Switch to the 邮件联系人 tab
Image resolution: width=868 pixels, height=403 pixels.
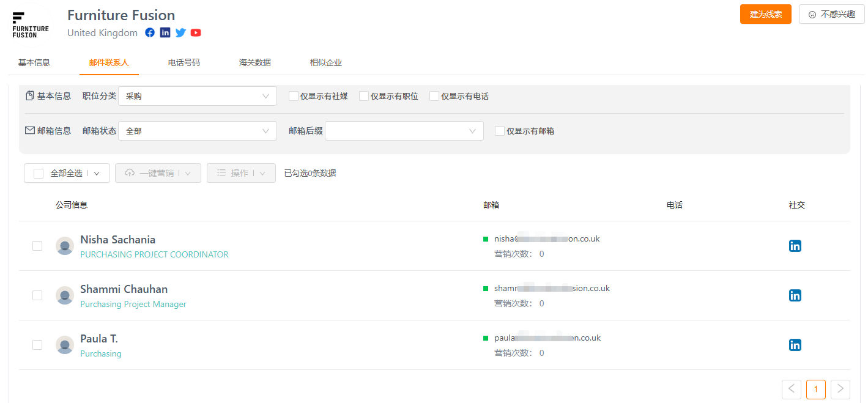point(109,62)
